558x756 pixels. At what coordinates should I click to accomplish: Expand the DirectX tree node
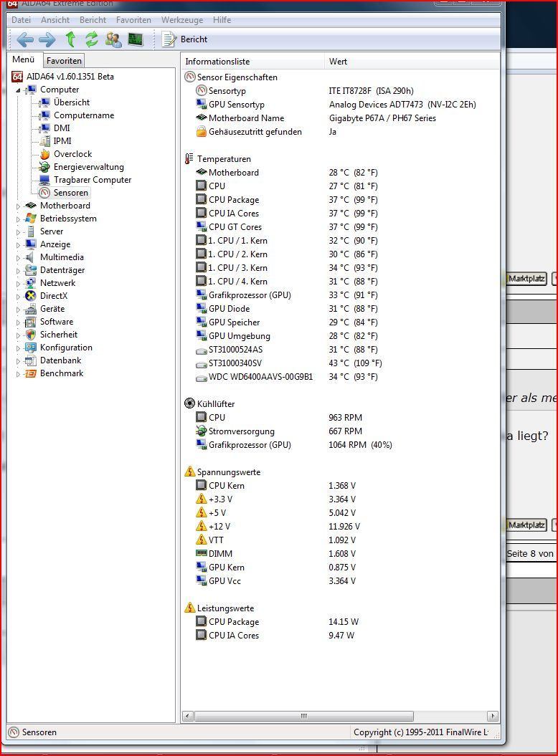coord(19,297)
